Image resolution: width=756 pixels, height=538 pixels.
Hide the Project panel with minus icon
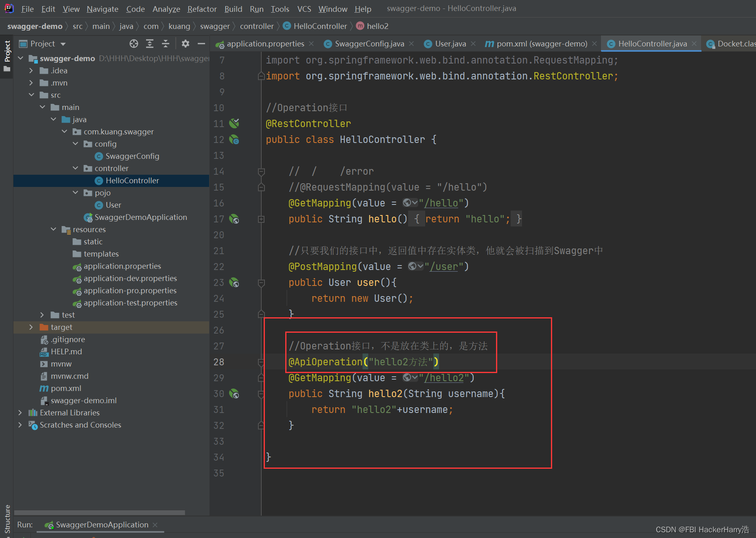point(201,44)
